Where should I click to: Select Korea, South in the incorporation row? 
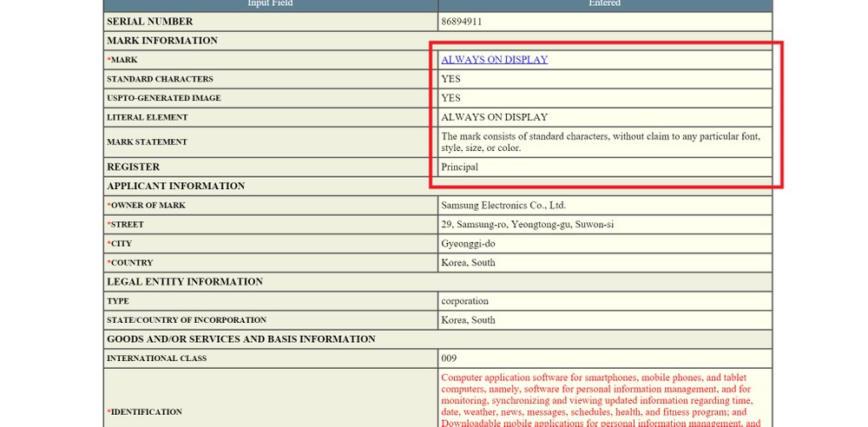(469, 320)
